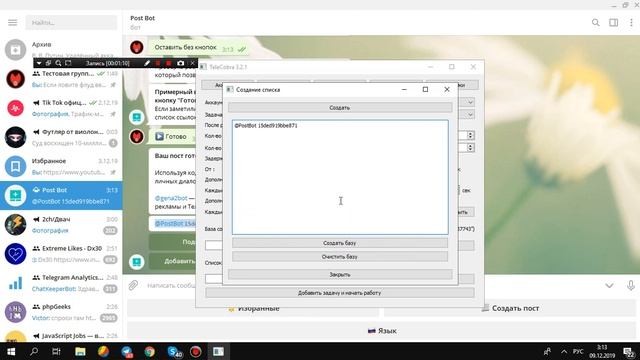Open Extreme Likes - Dx30 group

[x=61, y=254]
